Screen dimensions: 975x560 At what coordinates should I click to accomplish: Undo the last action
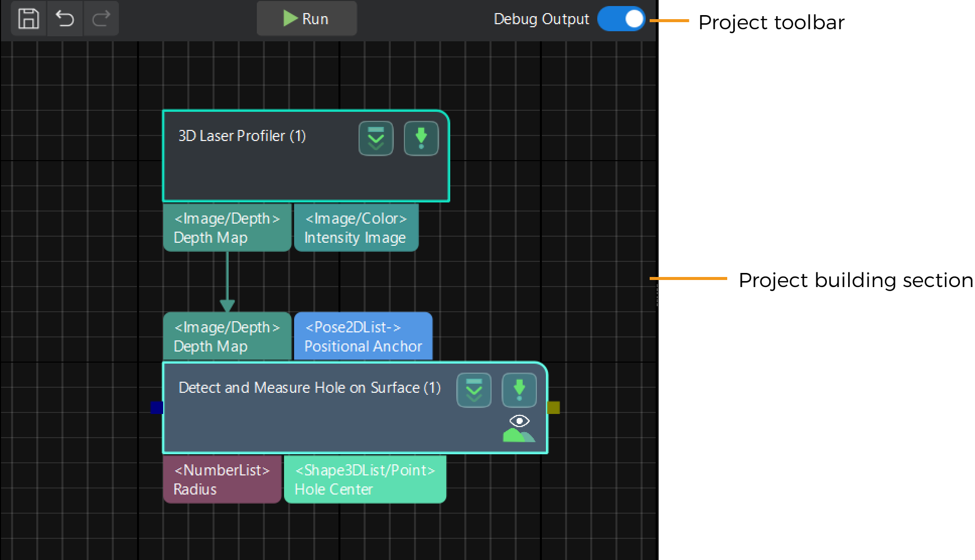coord(65,19)
